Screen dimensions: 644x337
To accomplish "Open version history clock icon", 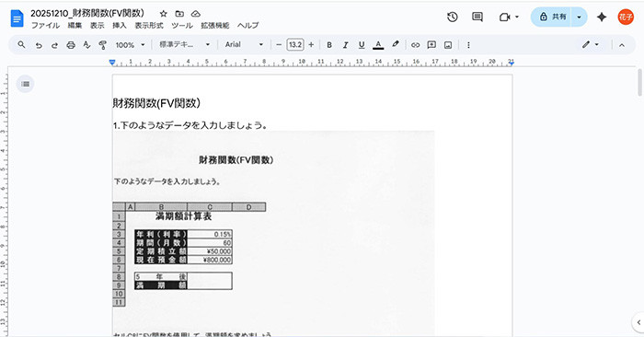I will [x=453, y=17].
